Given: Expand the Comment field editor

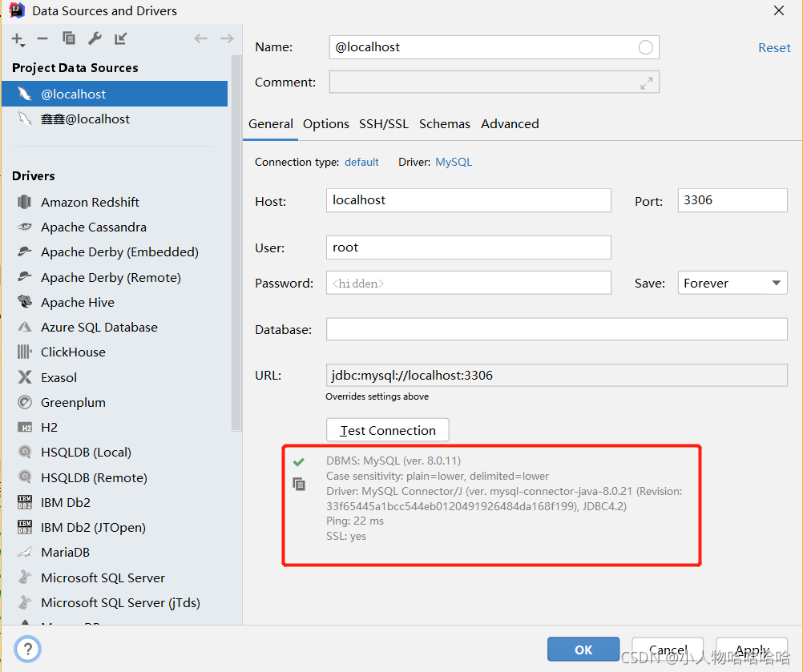Looking at the screenshot, I should coord(647,83).
